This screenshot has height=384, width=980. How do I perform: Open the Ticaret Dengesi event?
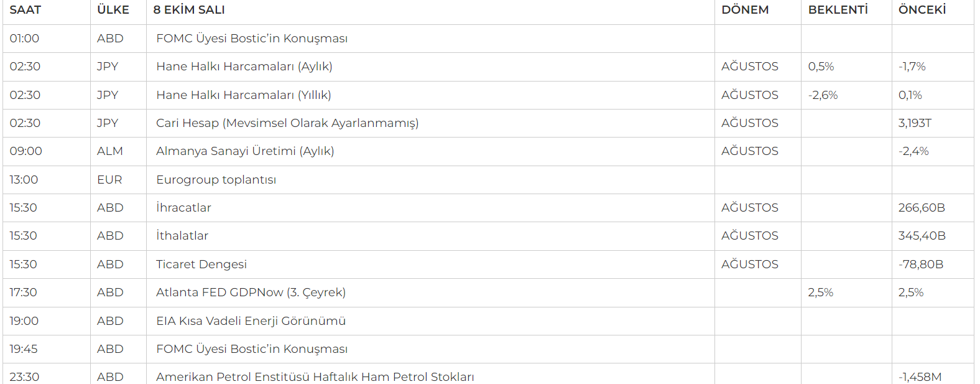[201, 265]
